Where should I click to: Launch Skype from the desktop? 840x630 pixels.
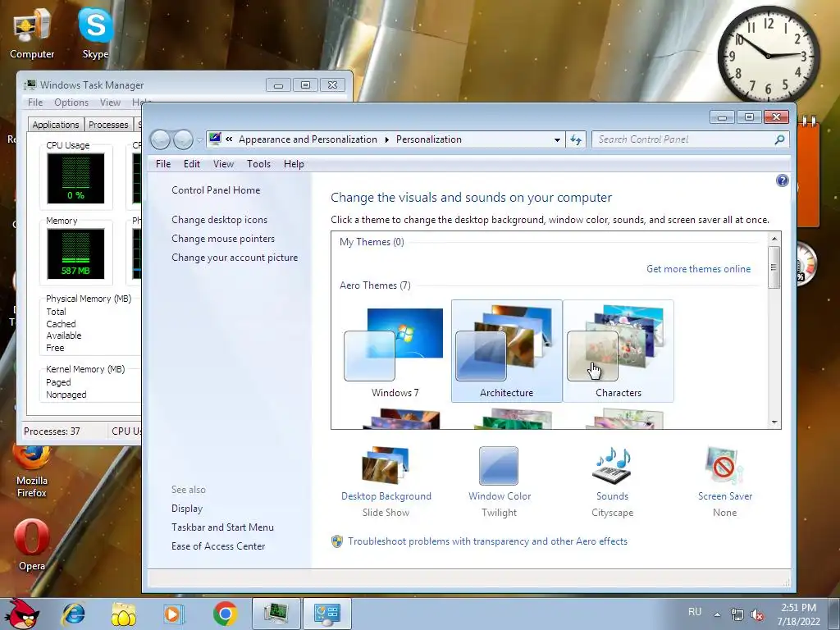tap(95, 34)
